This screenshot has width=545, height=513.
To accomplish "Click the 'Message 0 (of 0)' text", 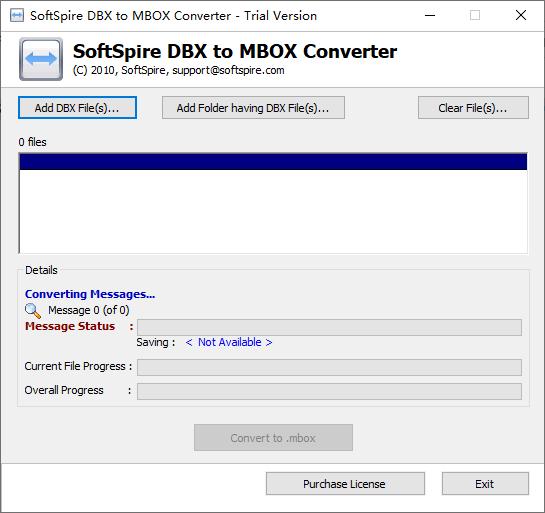I will [89, 310].
